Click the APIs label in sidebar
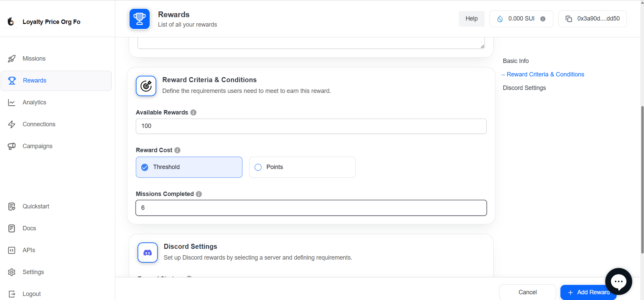The image size is (644, 300). [x=29, y=250]
